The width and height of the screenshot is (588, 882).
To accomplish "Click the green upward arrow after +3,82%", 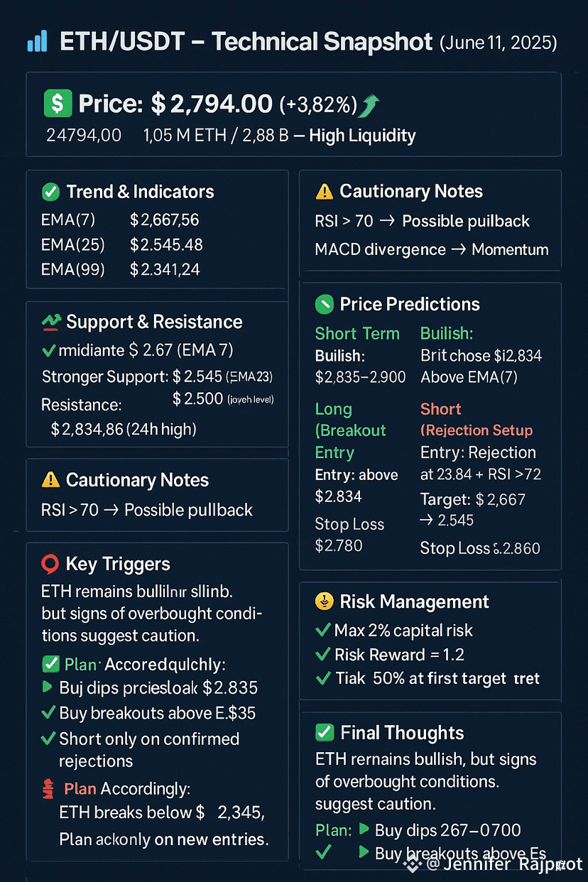I will pos(371,106).
